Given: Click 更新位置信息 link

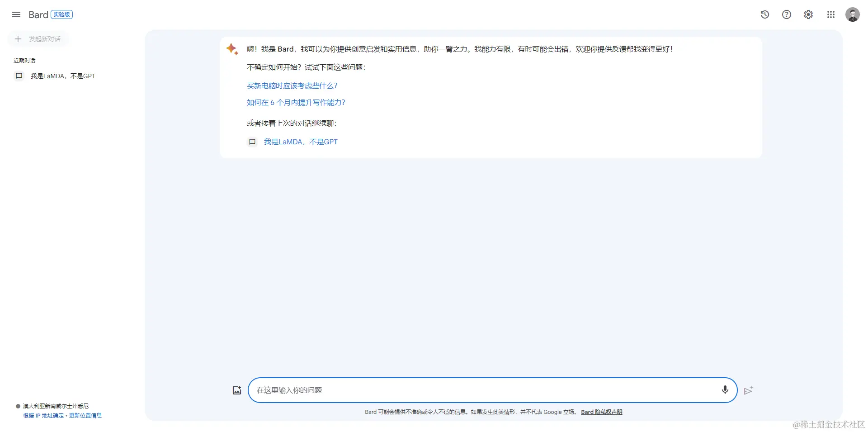Looking at the screenshot, I should point(85,416).
